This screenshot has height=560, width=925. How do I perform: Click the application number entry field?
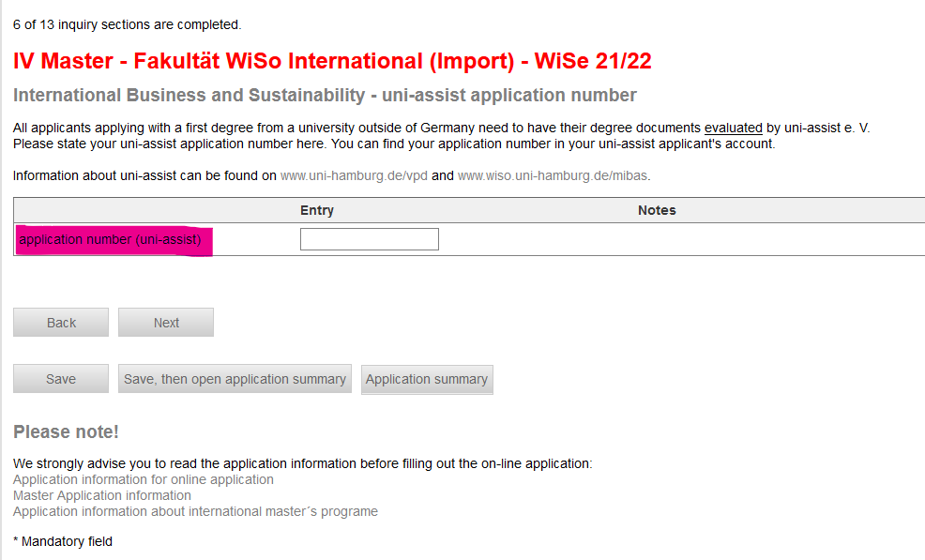pyautogui.click(x=369, y=238)
